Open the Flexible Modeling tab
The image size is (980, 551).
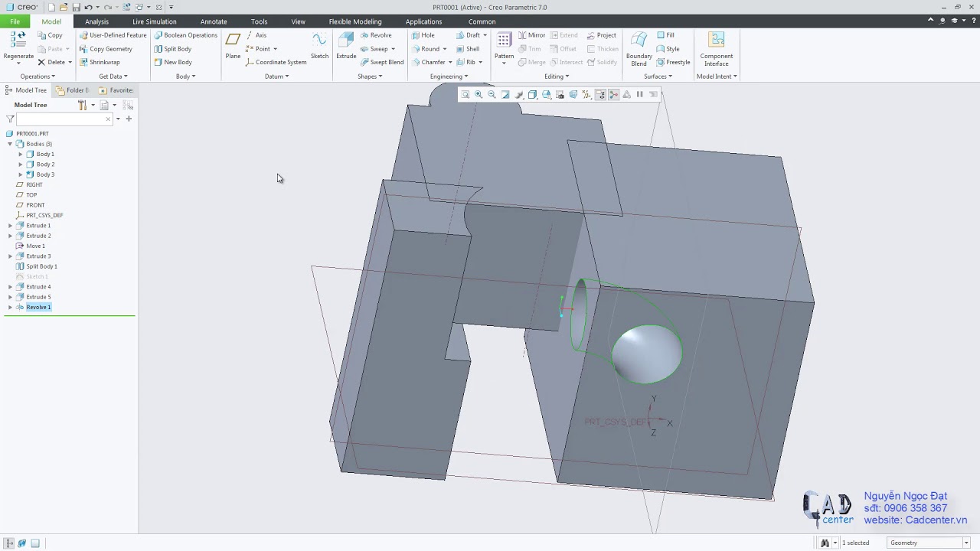point(354,21)
